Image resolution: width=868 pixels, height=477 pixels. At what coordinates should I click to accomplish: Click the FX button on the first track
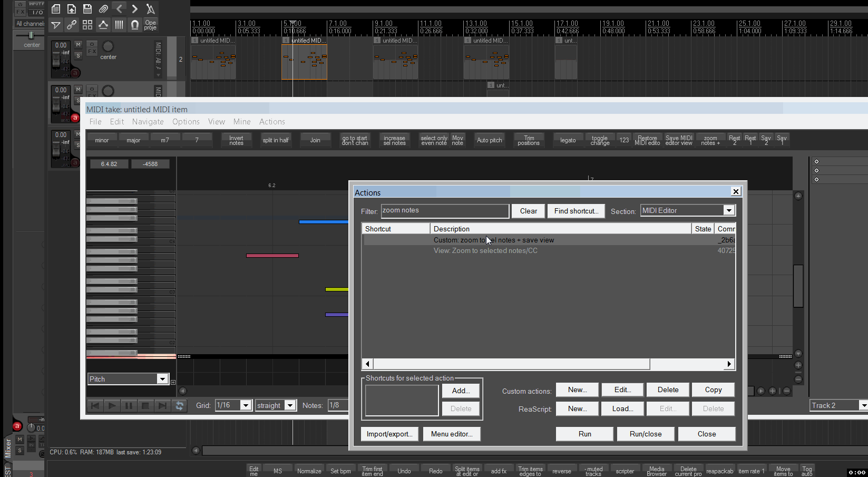[x=92, y=52]
